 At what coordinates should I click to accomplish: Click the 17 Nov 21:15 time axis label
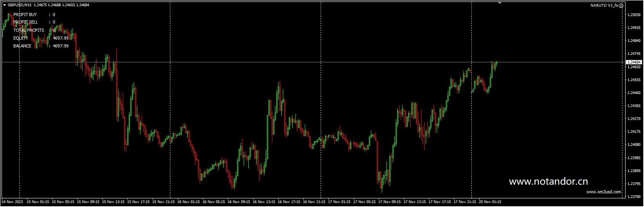[465, 202]
